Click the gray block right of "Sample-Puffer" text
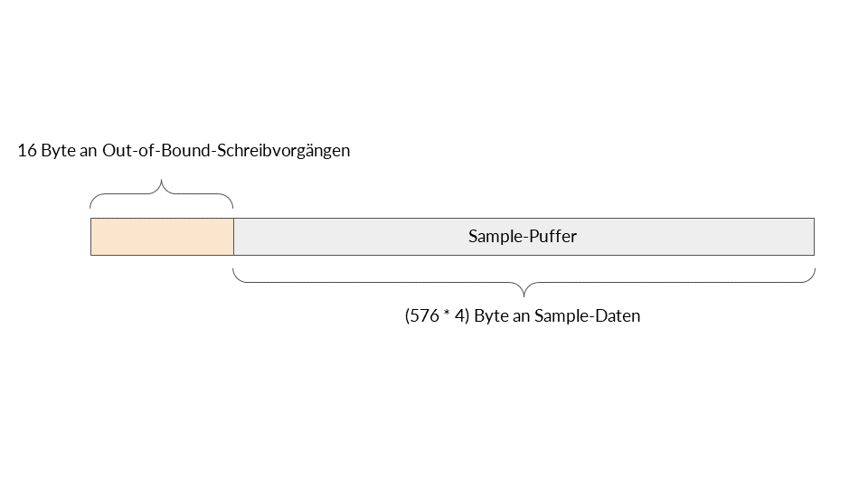 (696, 237)
